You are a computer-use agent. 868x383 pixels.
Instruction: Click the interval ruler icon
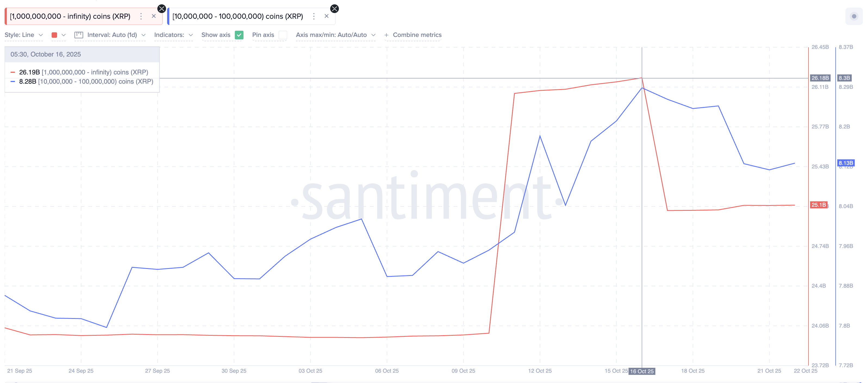click(79, 35)
